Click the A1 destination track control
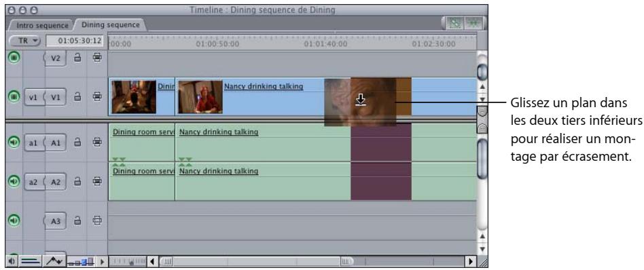Screen dimensions: 644x270 (55, 142)
